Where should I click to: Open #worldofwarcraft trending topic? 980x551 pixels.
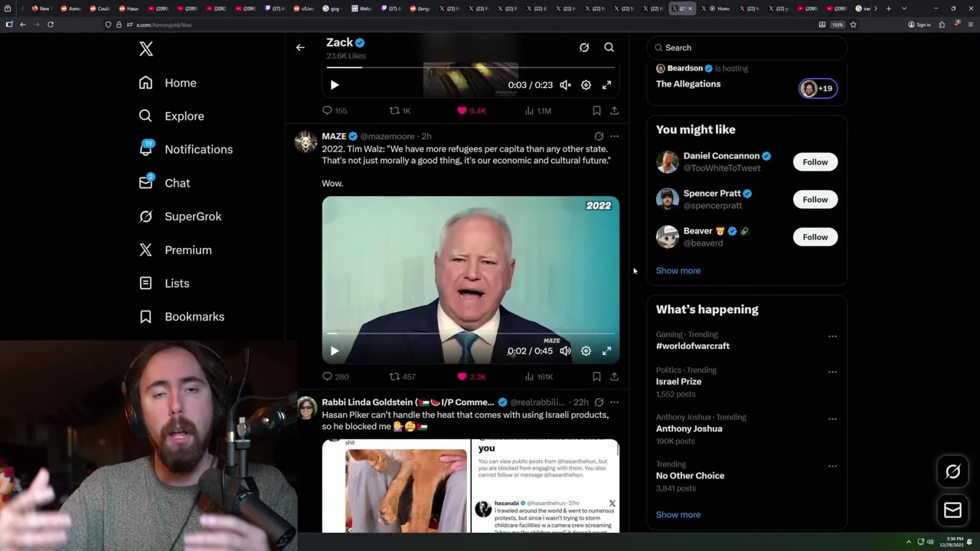(693, 346)
